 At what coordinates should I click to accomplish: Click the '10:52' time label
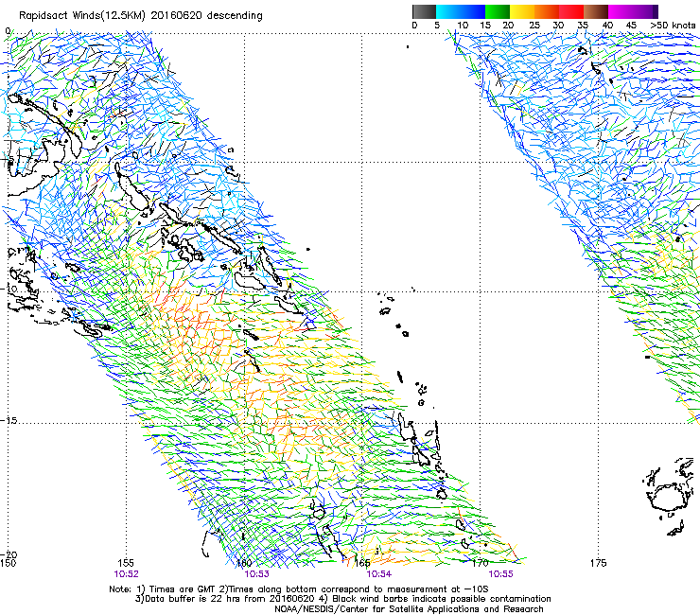(x=127, y=574)
